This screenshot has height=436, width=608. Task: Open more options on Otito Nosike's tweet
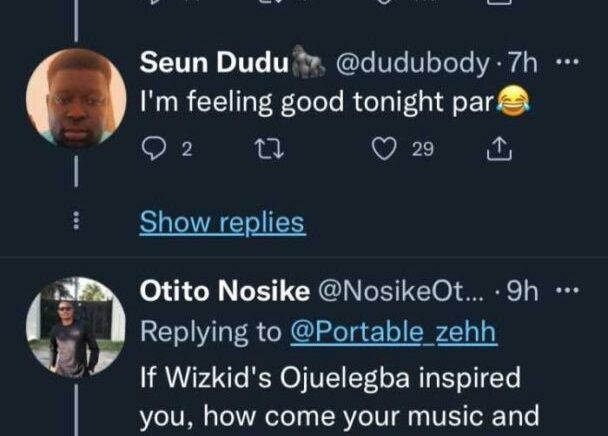click(568, 292)
